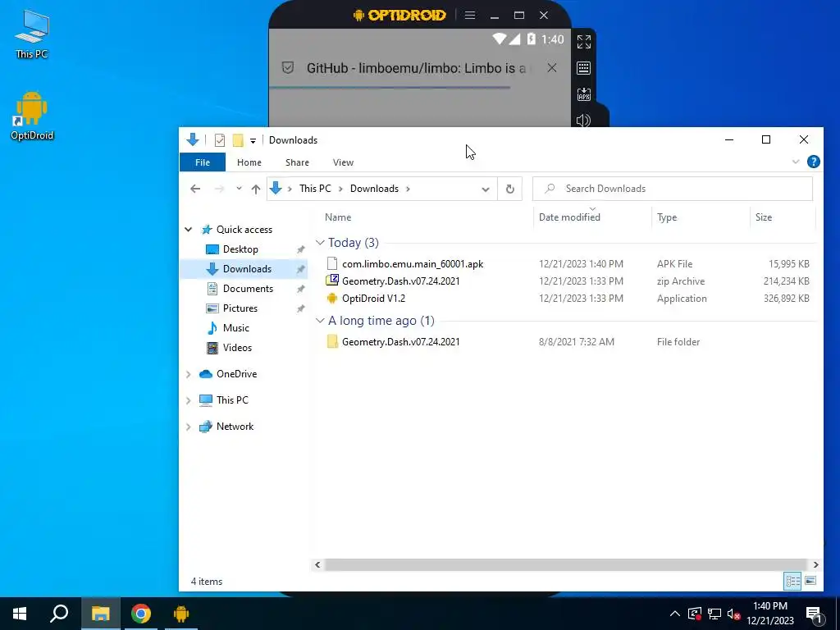Open the OptiDroid hamburger menu

pos(470,15)
